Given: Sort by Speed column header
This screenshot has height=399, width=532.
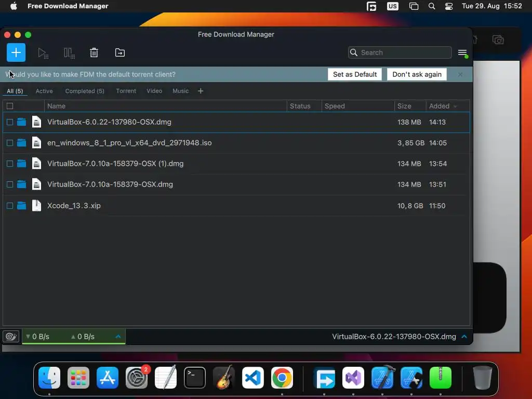Looking at the screenshot, I should pyautogui.click(x=358, y=106).
